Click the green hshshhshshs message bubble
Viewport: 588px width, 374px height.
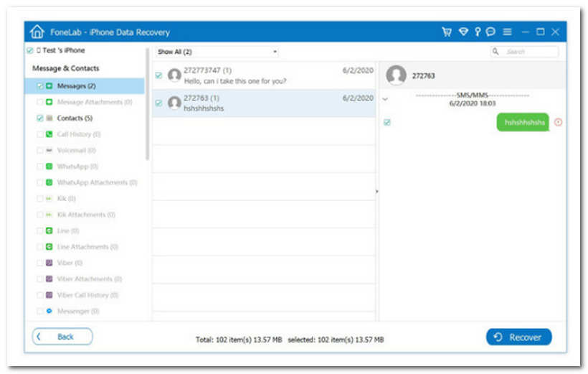[x=523, y=123]
